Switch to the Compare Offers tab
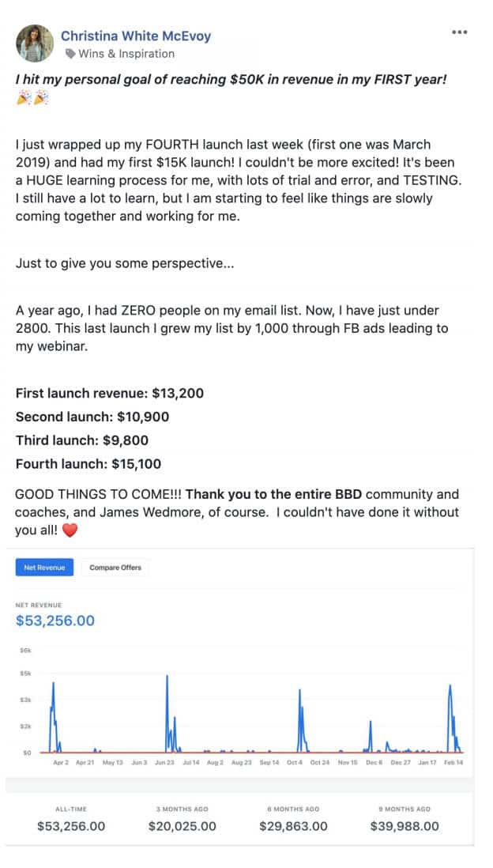Screen dimensions: 493x868 [115, 568]
